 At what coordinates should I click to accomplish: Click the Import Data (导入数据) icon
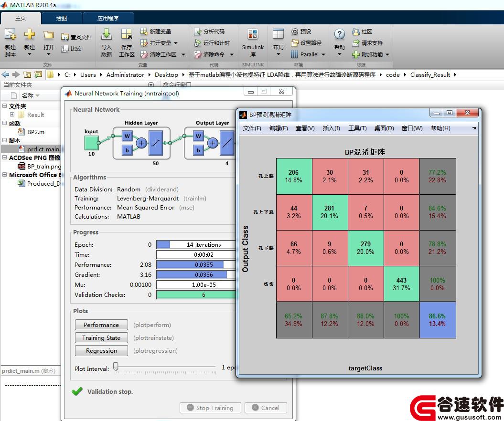pos(107,34)
